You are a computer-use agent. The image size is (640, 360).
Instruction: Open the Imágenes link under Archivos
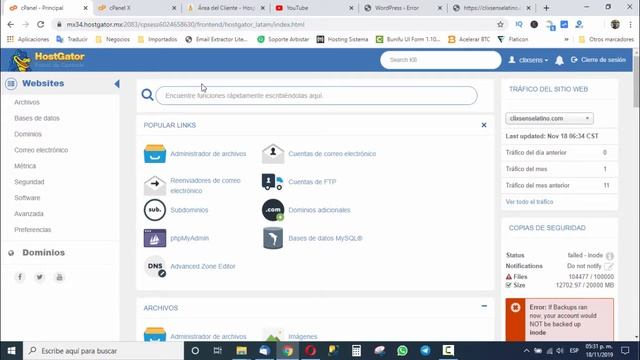click(302, 336)
